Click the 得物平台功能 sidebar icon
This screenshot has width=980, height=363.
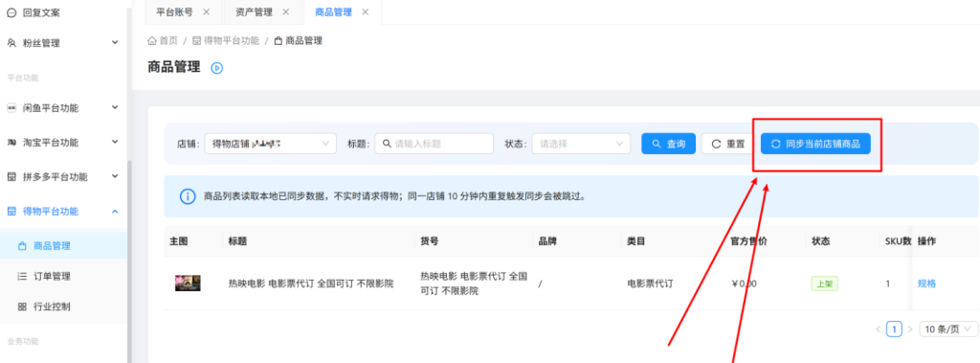pyautogui.click(x=11, y=211)
